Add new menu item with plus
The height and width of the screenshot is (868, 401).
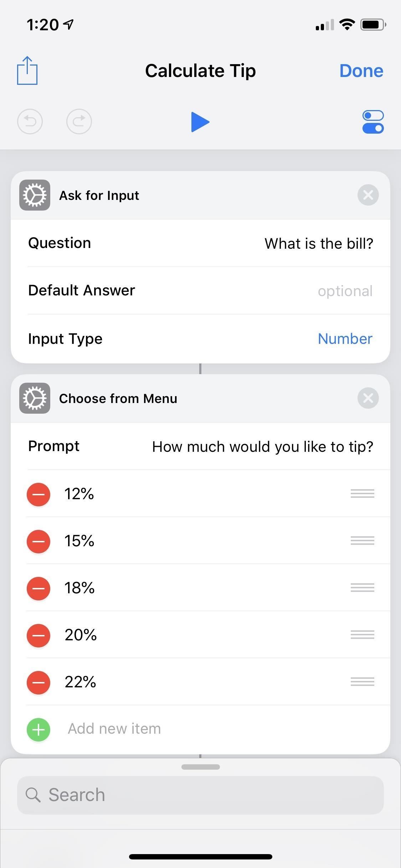pos(38,729)
